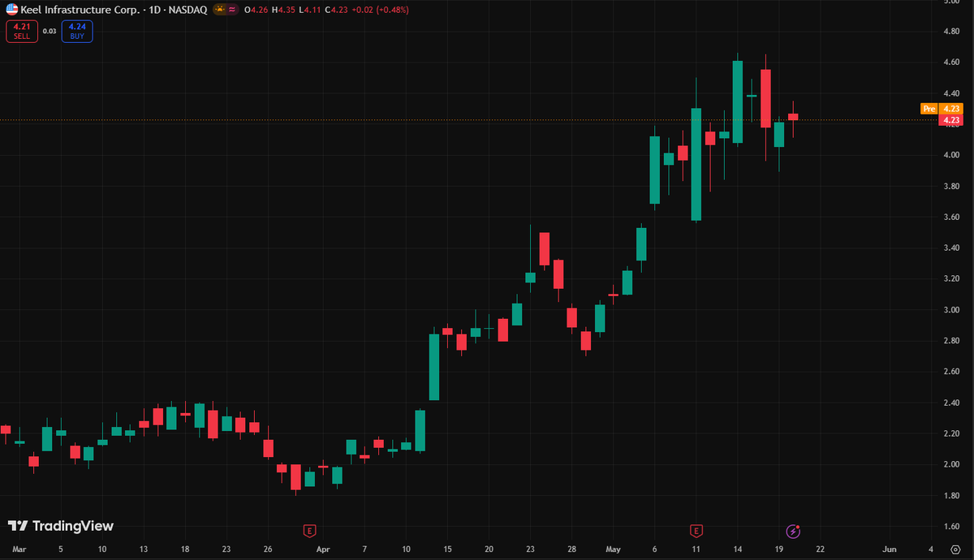Click the 3.20 price axis label
The width and height of the screenshot is (974, 560).
coord(952,278)
